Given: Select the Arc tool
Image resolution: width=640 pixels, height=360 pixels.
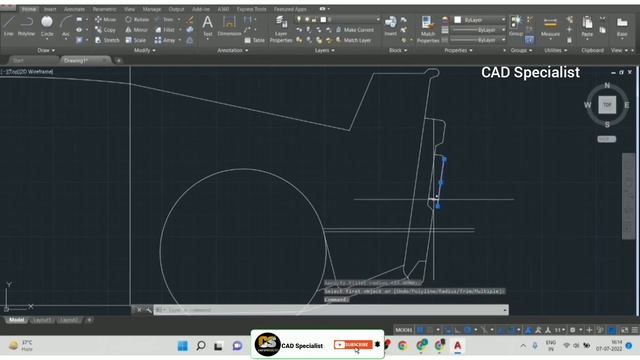Looking at the screenshot, I should pyautogui.click(x=65, y=26).
